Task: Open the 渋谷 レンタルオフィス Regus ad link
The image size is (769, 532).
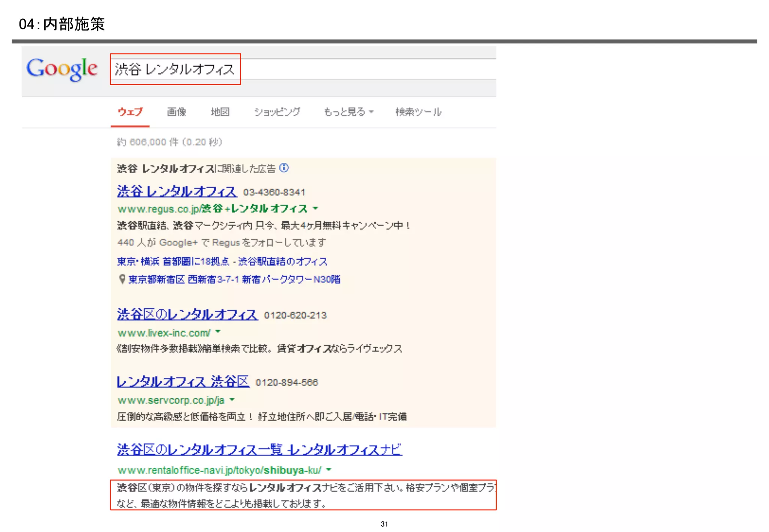Action: click(x=177, y=192)
